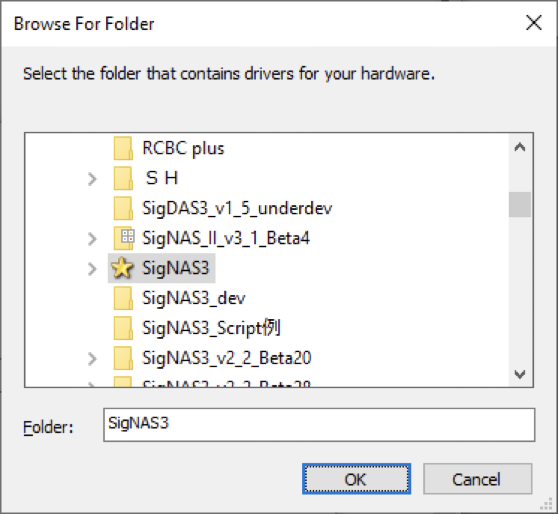Click the star icon next to SigNAS3

coord(122,268)
